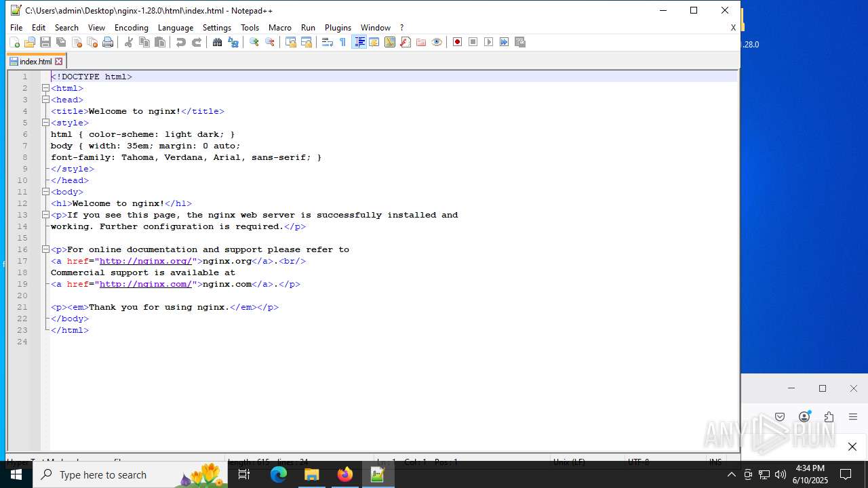
Task: Start macro recording with red dot icon
Action: tap(457, 42)
